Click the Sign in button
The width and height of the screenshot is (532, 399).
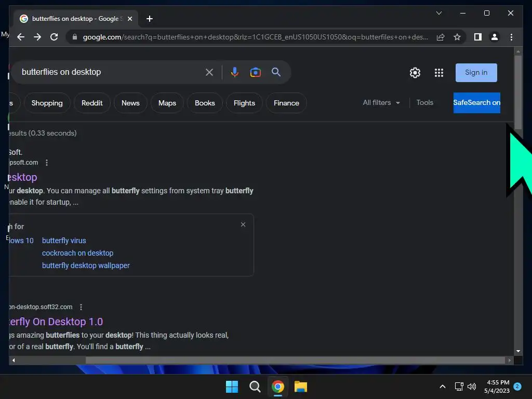476,73
